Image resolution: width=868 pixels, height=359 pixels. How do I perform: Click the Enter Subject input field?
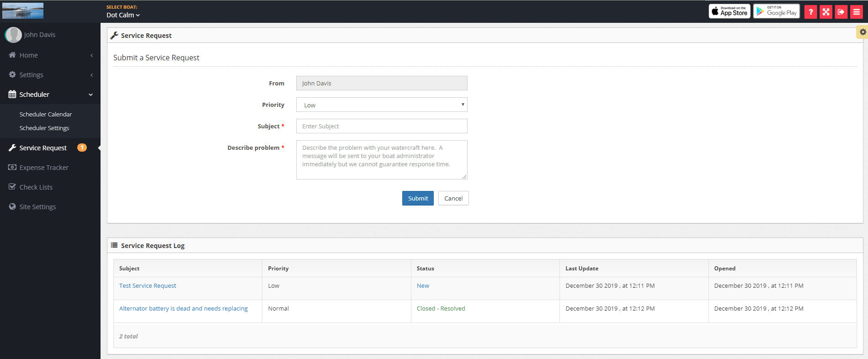382,127
